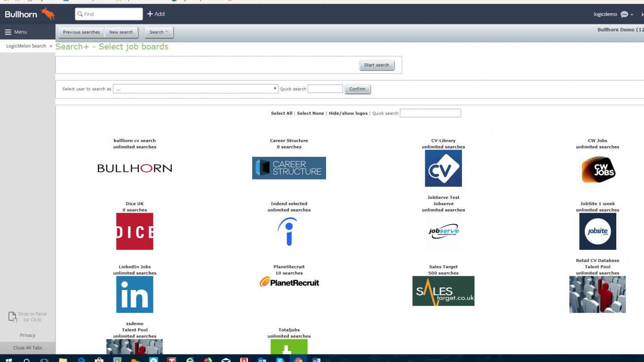Click the 'Bullhorn Demo' header text
The height and width of the screenshot is (362, 644).
pos(616,30)
